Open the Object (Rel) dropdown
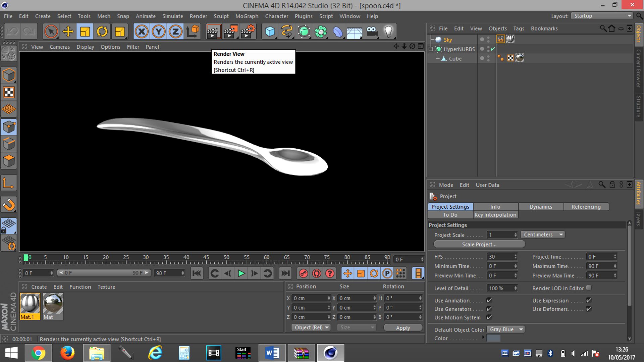This screenshot has height=362, width=644. (x=311, y=327)
